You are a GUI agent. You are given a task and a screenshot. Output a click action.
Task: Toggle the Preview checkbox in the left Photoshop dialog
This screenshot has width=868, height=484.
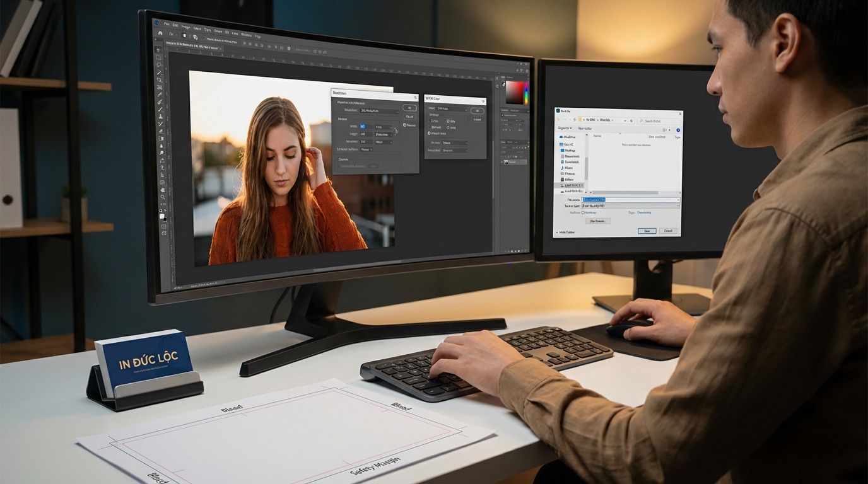tap(404, 125)
